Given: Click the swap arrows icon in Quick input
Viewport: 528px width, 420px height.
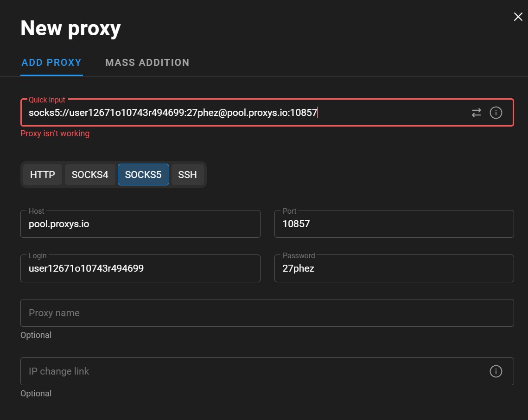Looking at the screenshot, I should click(477, 112).
